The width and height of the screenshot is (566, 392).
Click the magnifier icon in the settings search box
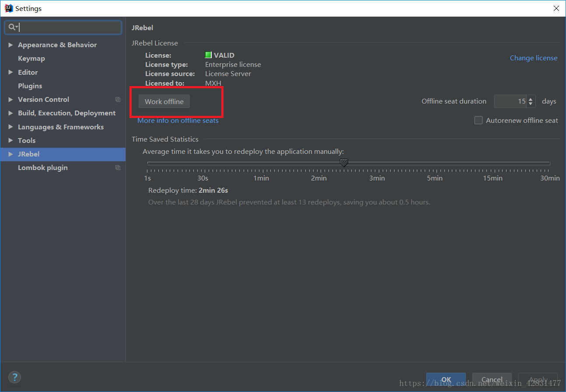[x=12, y=27]
